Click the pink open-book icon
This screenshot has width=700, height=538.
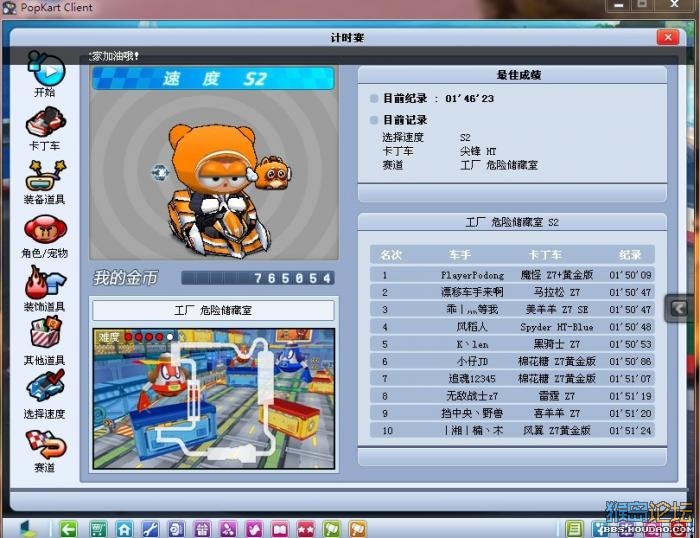point(280,530)
